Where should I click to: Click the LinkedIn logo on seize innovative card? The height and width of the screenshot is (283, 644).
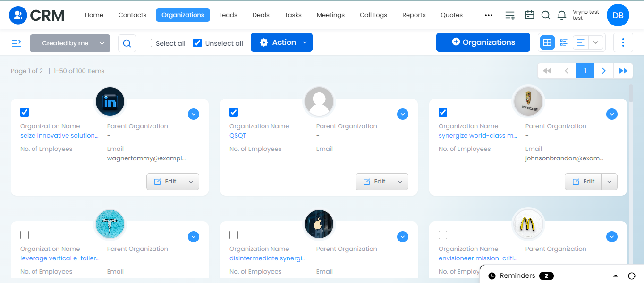[110, 101]
